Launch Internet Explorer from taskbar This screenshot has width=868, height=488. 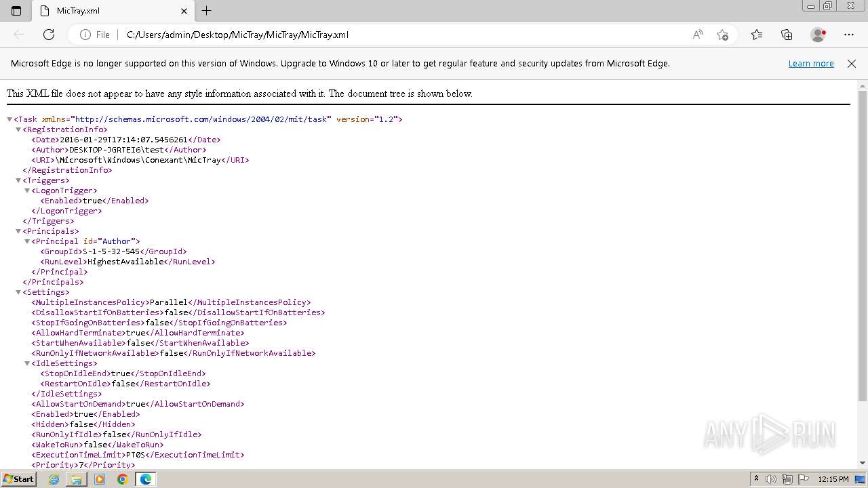pyautogui.click(x=54, y=479)
